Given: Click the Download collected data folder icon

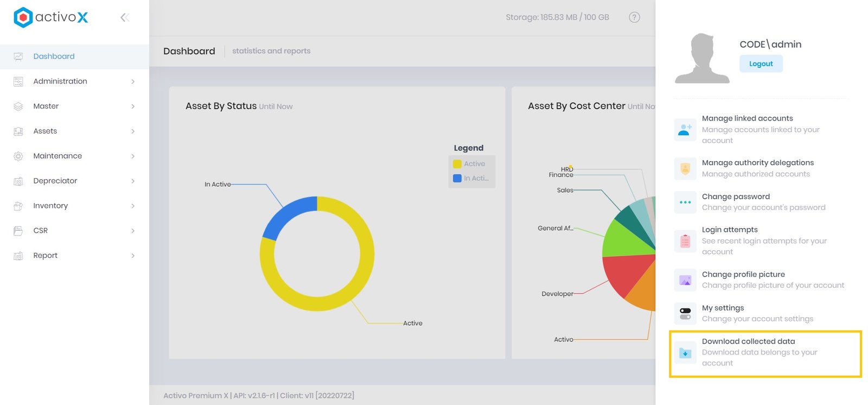Looking at the screenshot, I should (685, 353).
